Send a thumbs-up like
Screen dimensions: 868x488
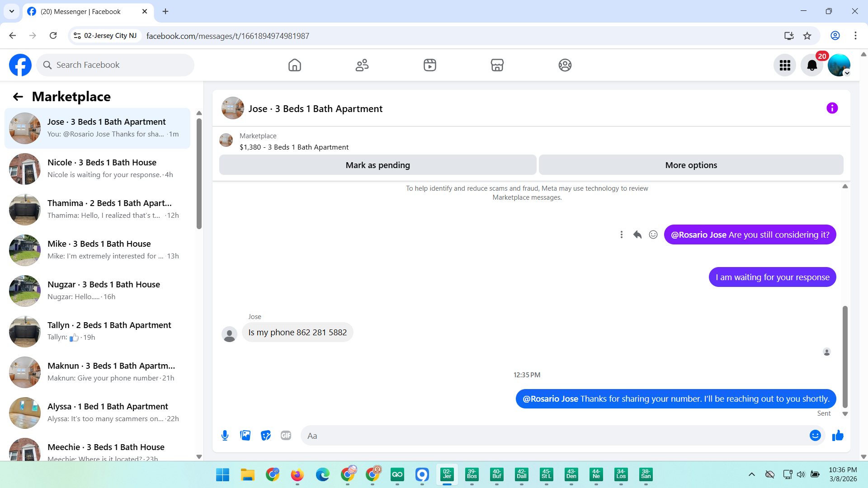pyautogui.click(x=838, y=436)
